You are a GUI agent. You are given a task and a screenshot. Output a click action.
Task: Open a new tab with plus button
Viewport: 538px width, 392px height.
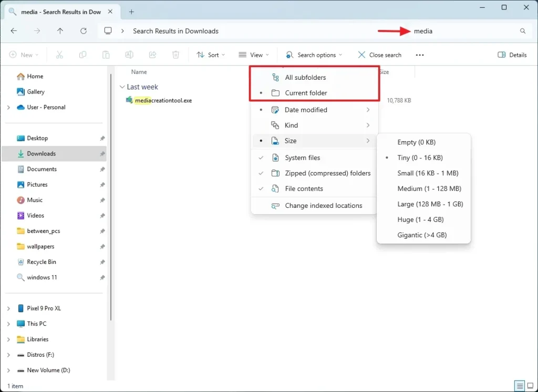point(131,12)
